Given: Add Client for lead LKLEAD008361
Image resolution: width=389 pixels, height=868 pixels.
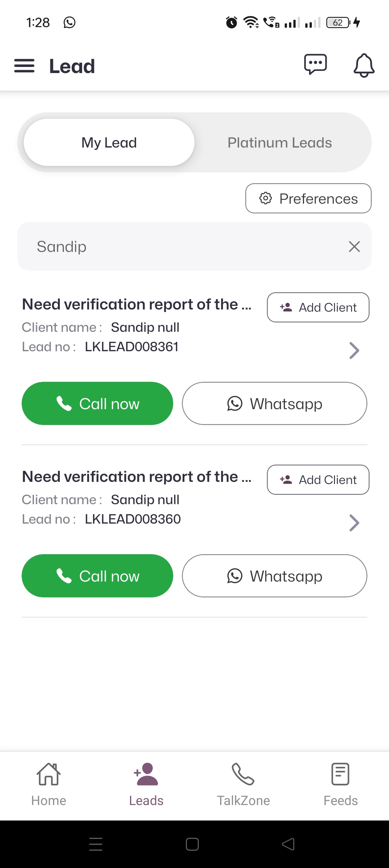Looking at the screenshot, I should coord(318,307).
